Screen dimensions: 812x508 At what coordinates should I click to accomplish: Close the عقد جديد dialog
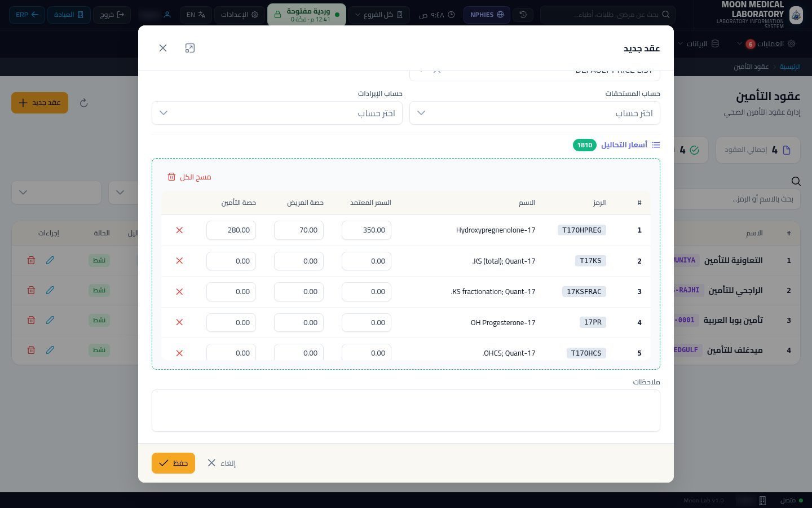click(x=163, y=48)
